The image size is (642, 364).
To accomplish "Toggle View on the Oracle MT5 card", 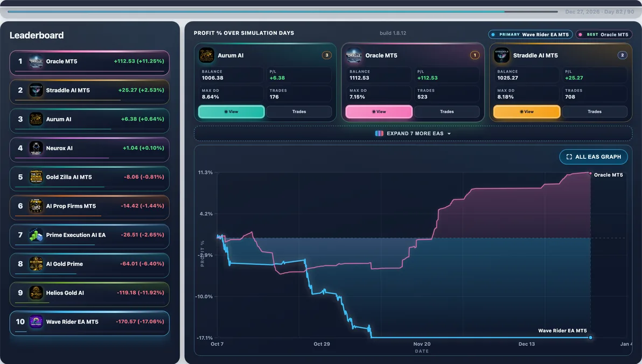I will [379, 112].
